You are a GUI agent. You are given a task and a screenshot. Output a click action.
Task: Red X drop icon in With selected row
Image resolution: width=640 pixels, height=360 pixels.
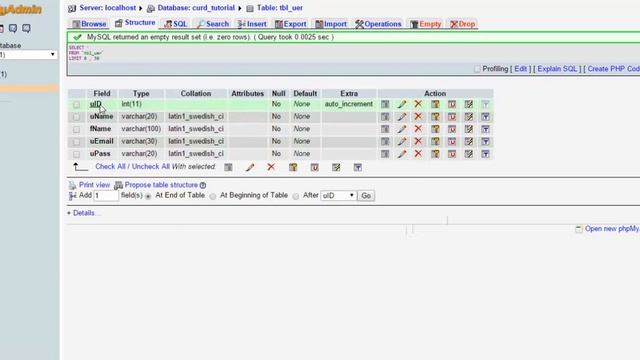[271, 167]
